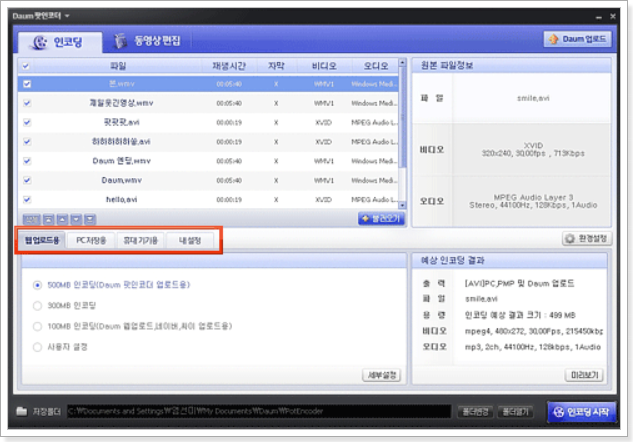This screenshot has width=633, height=442.
Task: Click the XVID 320x240 video info text
Action: coord(533,149)
